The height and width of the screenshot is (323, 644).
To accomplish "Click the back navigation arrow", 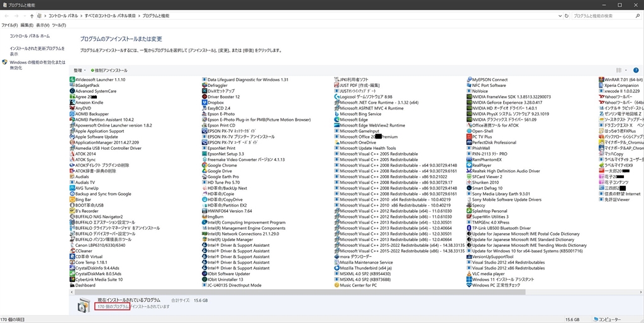I will coord(6,16).
